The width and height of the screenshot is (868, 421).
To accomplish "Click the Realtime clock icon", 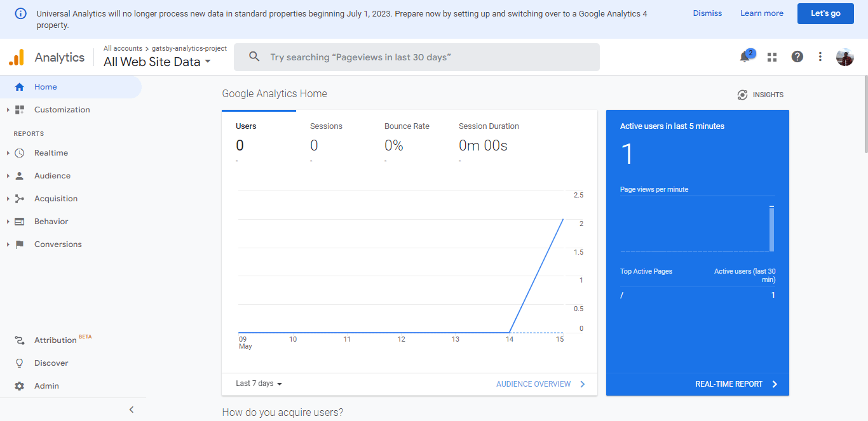I will (x=20, y=153).
